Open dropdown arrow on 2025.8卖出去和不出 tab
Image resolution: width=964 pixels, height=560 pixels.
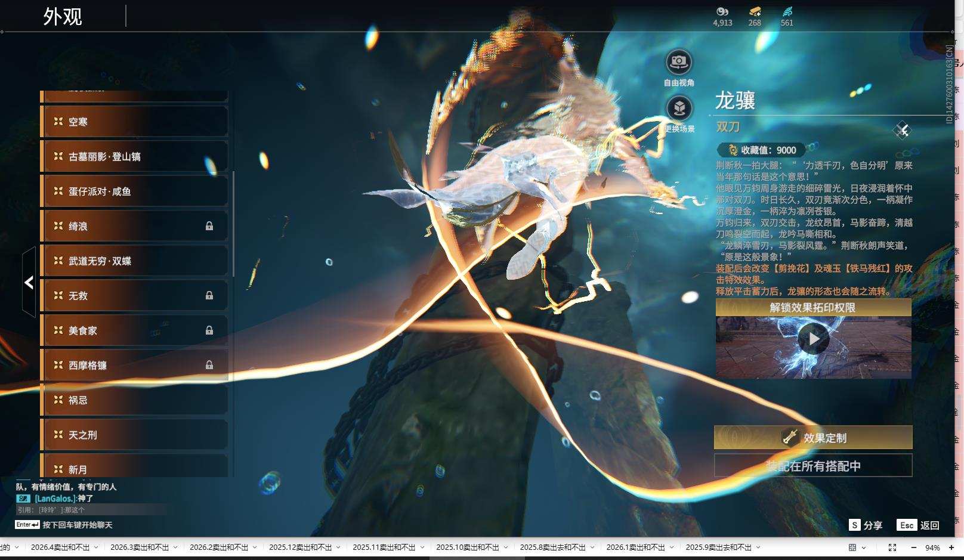click(x=592, y=547)
